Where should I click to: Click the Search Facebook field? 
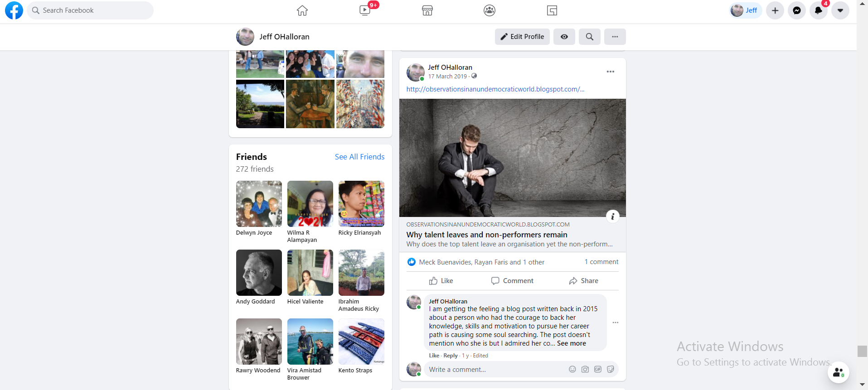91,10
